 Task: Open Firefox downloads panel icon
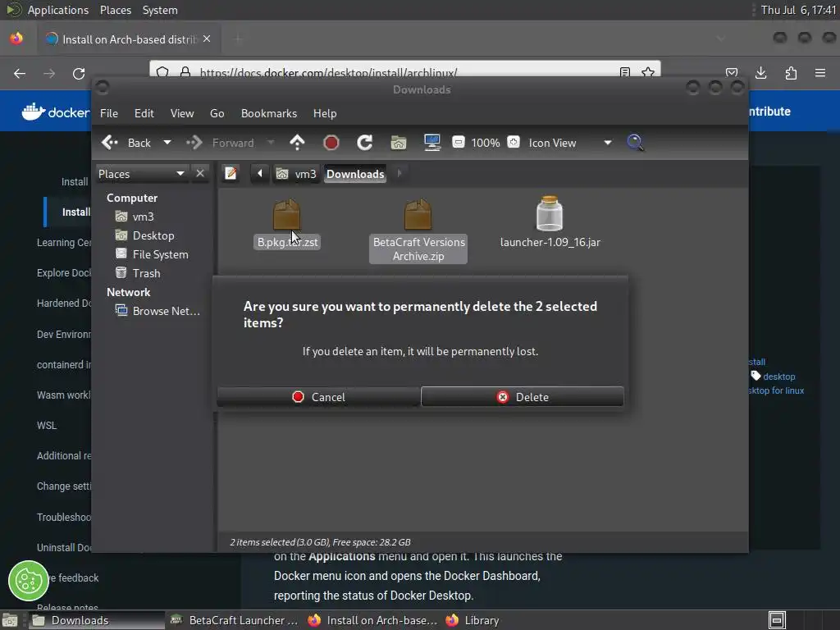pyautogui.click(x=760, y=73)
